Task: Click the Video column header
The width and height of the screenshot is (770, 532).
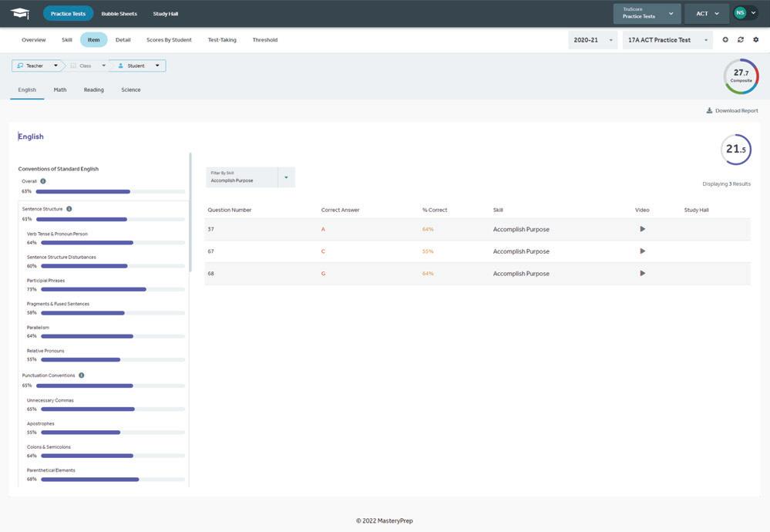Action: coord(642,210)
